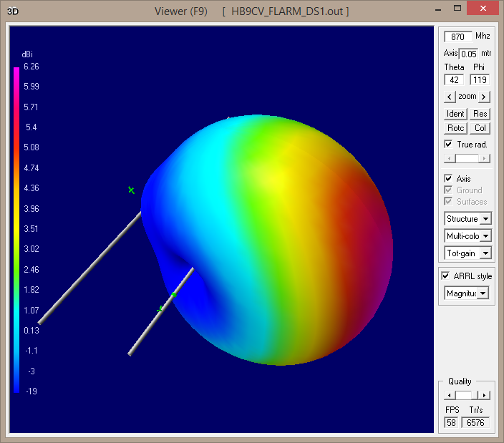Click the Rotc button
This screenshot has height=443, width=504.
[x=455, y=128]
